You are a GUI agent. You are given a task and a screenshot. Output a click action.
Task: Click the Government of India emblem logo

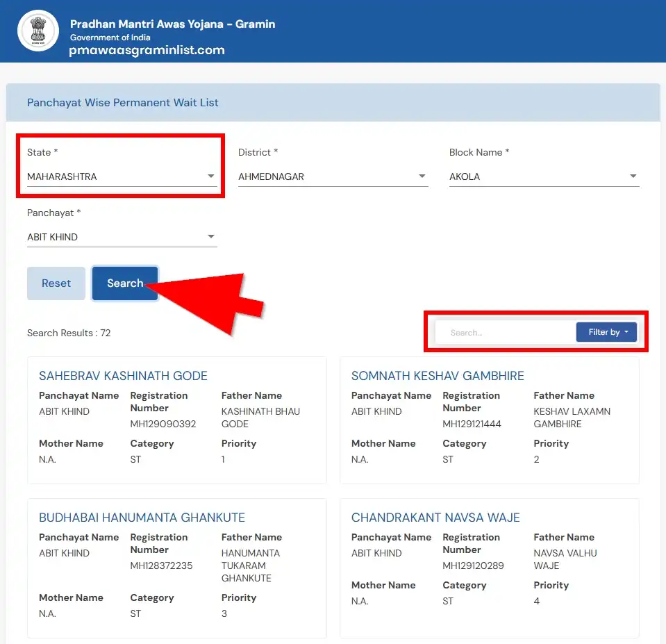(x=38, y=31)
